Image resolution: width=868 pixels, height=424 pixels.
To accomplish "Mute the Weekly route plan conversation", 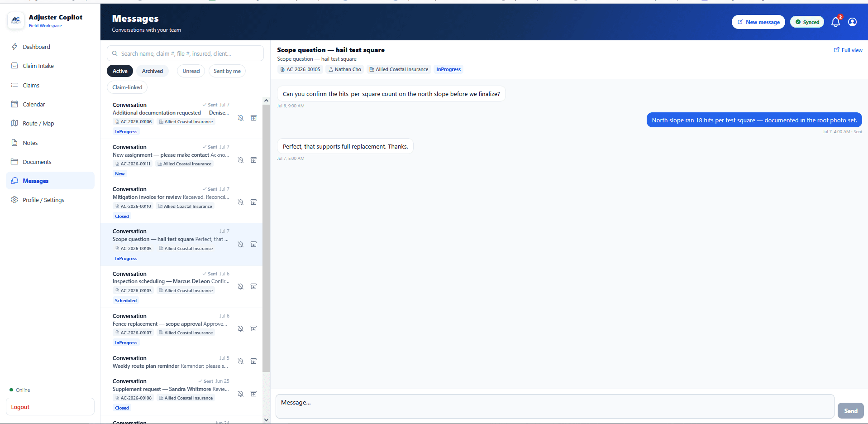I will [x=241, y=361].
